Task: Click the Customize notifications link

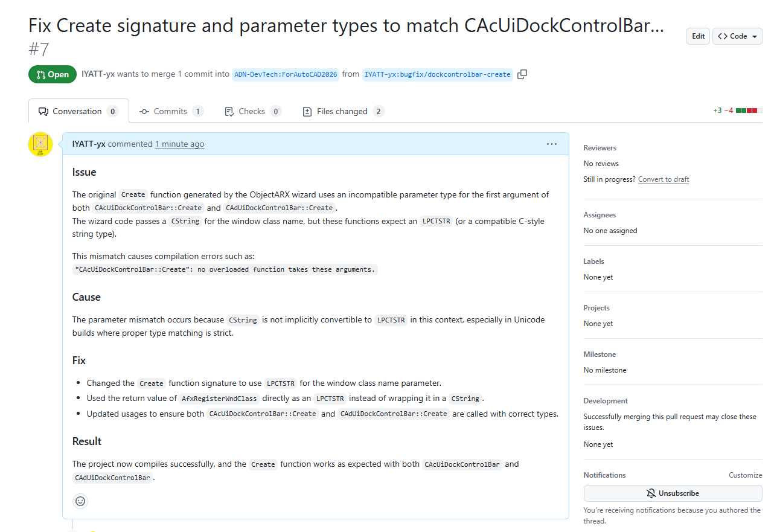Action: click(745, 475)
